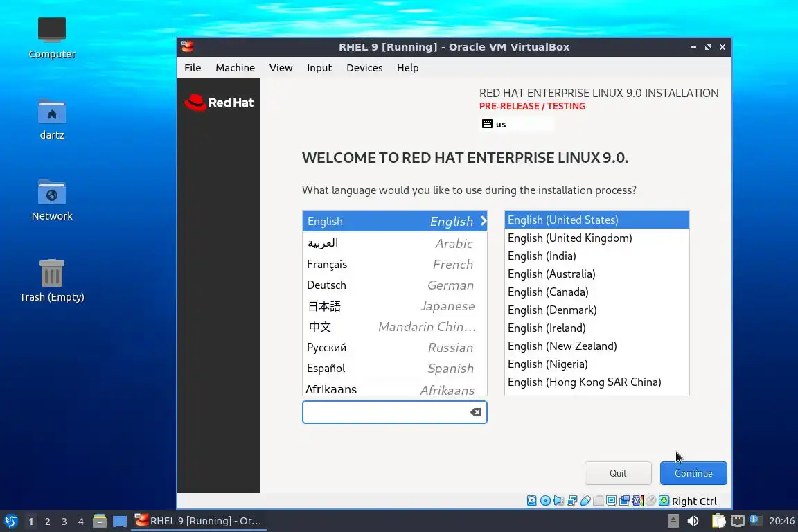Launch the file manager from the taskbar
This screenshot has width=798, height=532.
point(100,521)
